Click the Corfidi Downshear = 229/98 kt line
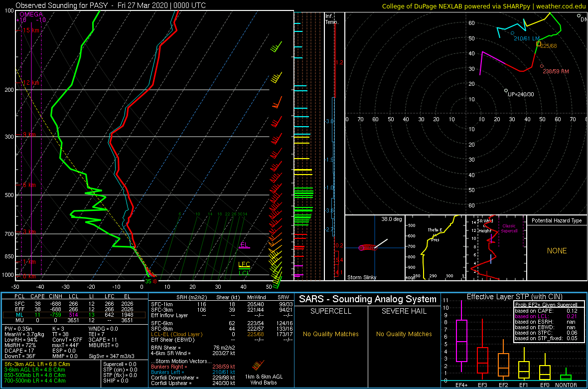This screenshot has height=389, width=588. (x=193, y=378)
